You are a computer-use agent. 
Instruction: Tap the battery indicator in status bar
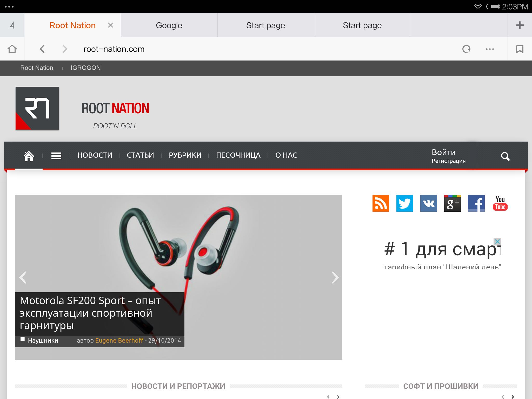(x=493, y=6)
